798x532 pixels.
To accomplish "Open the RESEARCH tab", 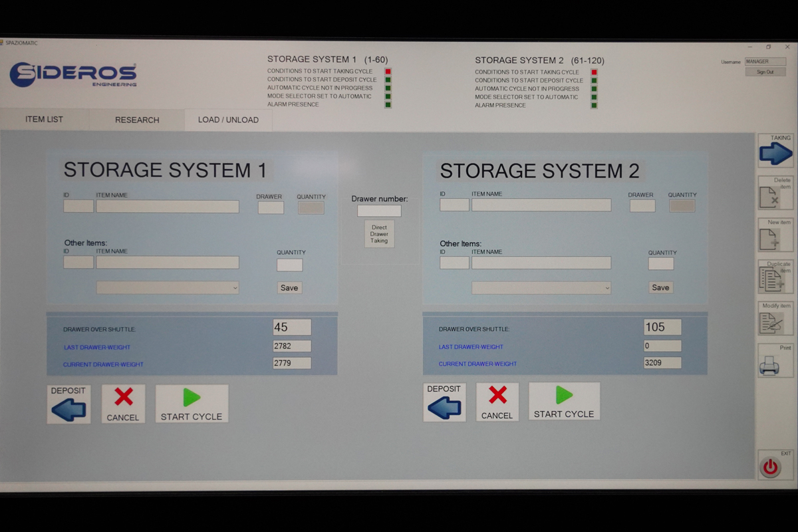I will coord(136,120).
